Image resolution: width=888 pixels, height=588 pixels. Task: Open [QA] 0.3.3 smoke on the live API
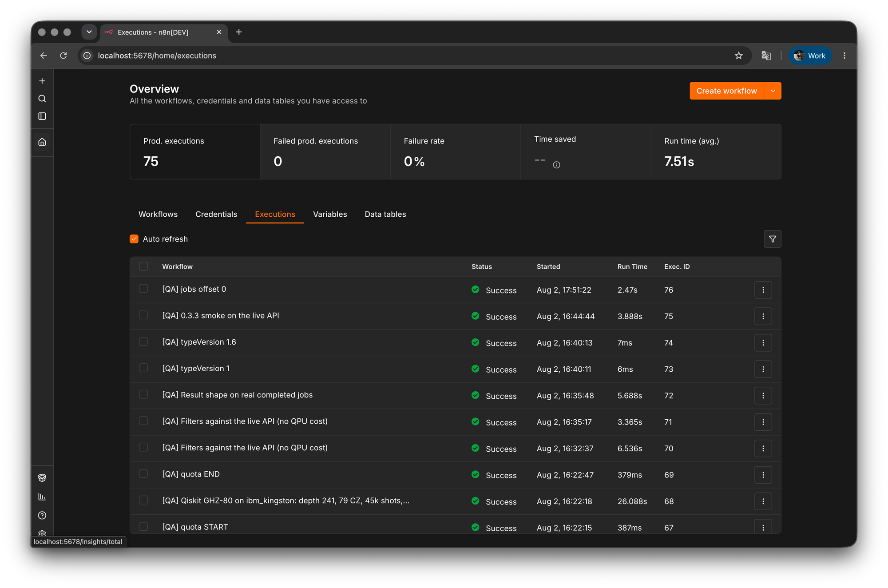pyautogui.click(x=221, y=315)
